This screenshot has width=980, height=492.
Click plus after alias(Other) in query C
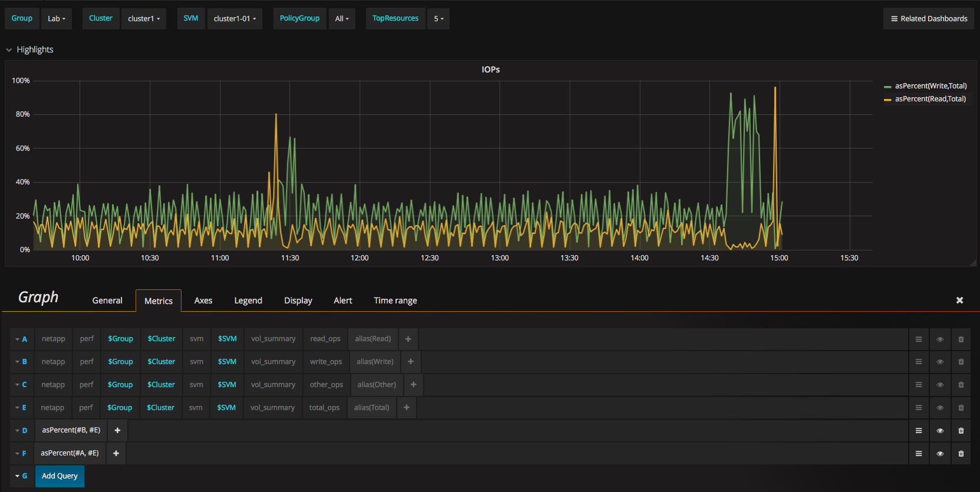413,385
